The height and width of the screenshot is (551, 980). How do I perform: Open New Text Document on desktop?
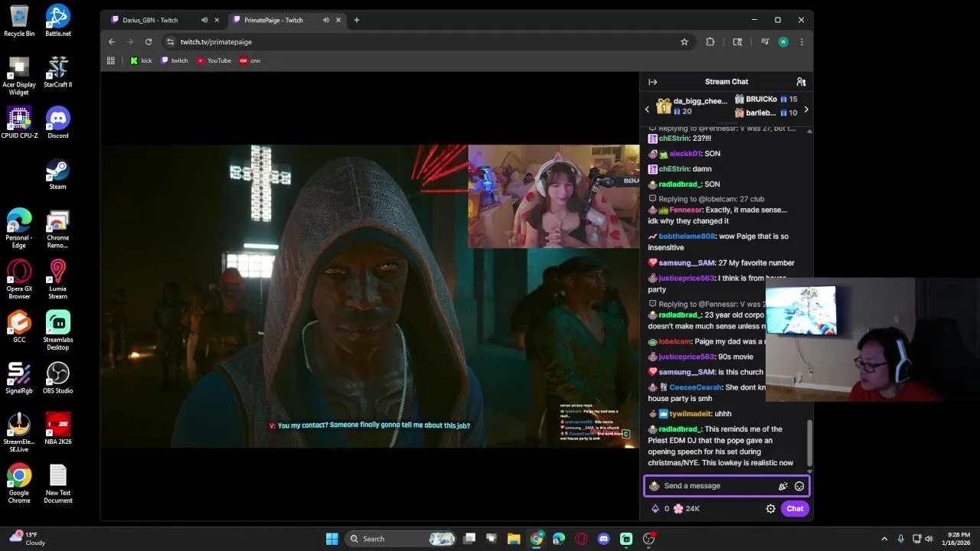(58, 484)
